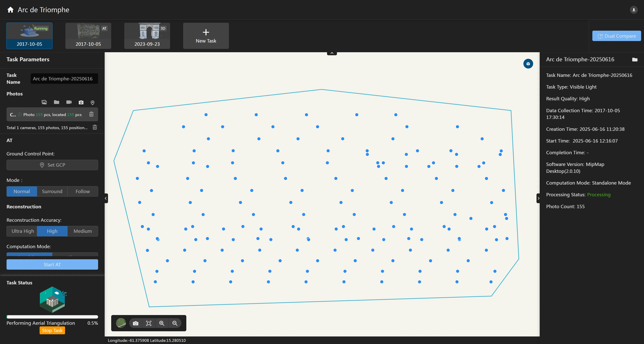Click the blue 3D cube view icon
This screenshot has height=344, width=644.
(x=528, y=64)
